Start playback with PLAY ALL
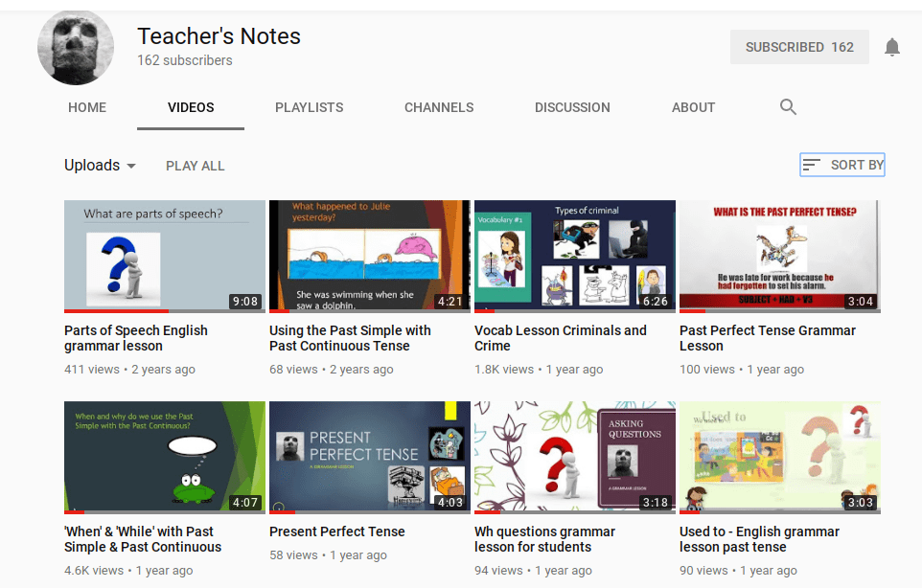 coord(195,165)
